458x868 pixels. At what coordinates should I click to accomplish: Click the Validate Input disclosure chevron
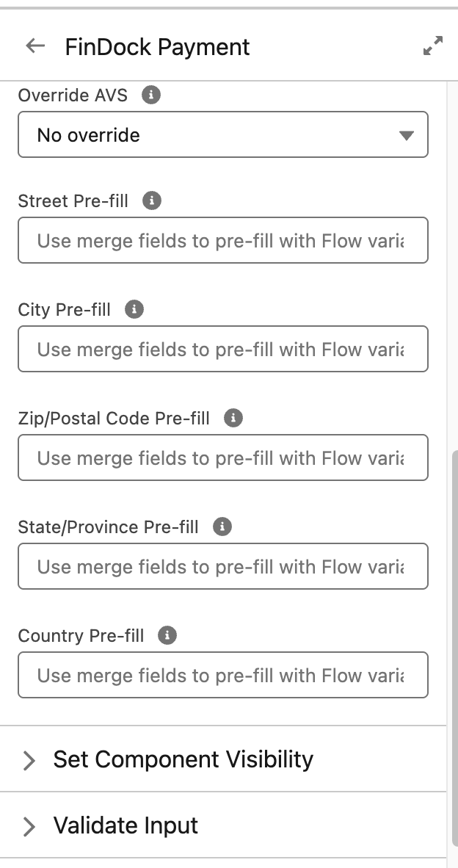click(x=28, y=826)
